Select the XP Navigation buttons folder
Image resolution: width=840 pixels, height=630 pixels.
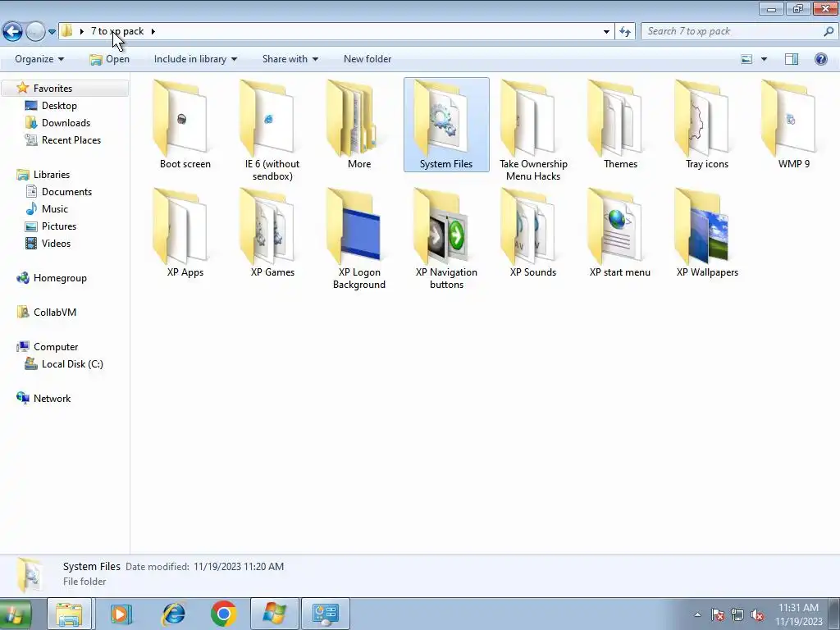[x=446, y=239]
